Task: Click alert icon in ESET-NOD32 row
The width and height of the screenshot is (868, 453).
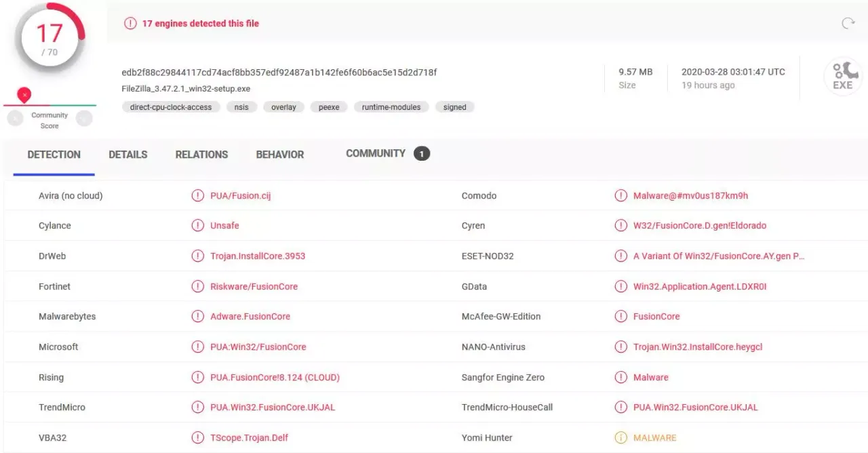Action: [620, 256]
